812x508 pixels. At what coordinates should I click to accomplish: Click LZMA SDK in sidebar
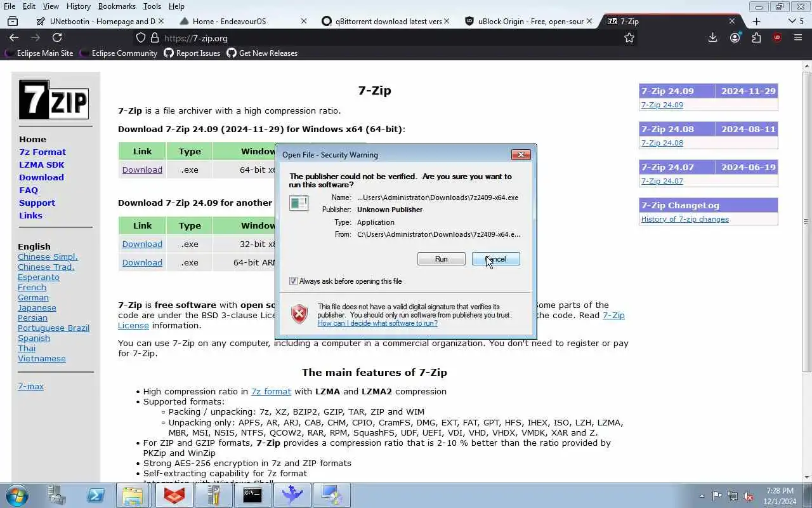42,164
